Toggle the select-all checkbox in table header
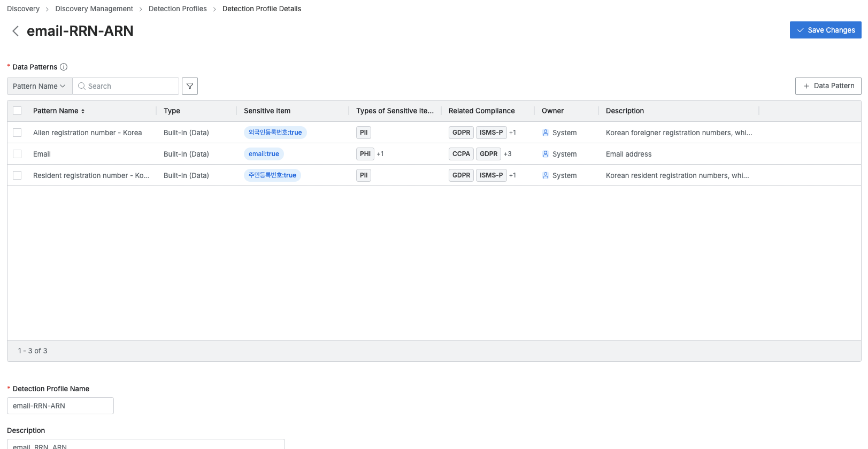 (x=17, y=111)
